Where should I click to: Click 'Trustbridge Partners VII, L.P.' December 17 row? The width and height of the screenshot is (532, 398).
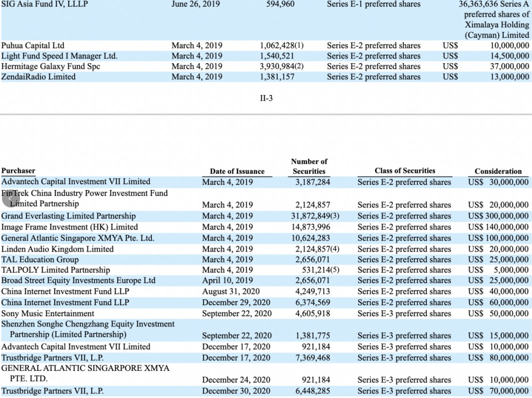53,358
